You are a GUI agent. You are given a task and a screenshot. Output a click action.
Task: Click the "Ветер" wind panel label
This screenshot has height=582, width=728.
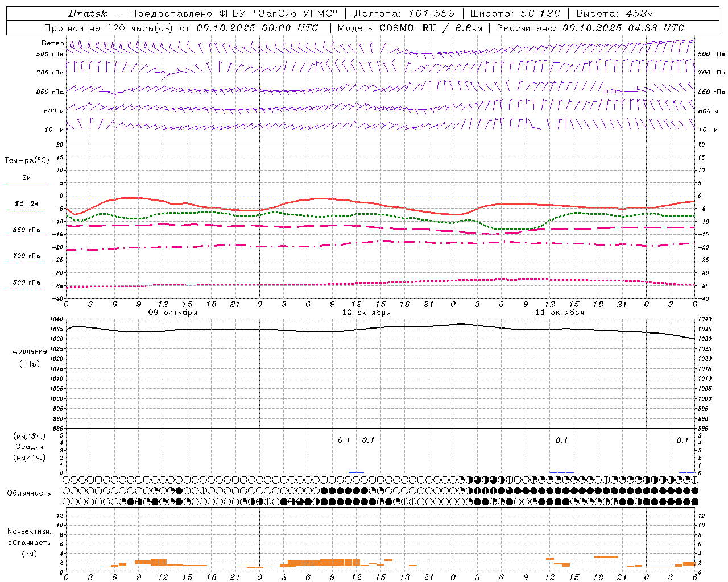(x=53, y=43)
